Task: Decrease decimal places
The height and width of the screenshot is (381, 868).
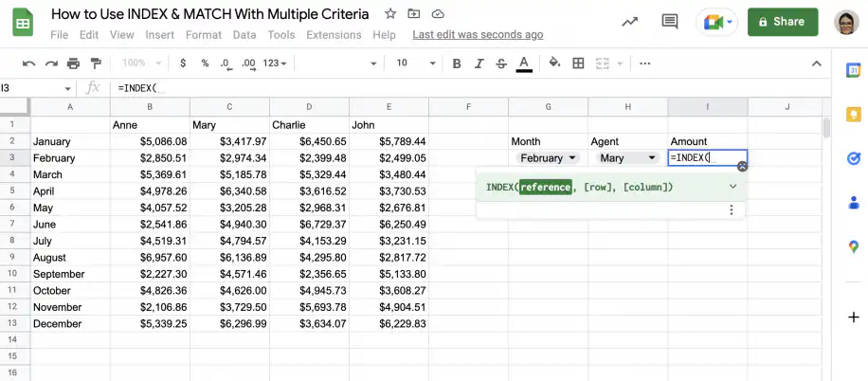Action: click(x=225, y=63)
